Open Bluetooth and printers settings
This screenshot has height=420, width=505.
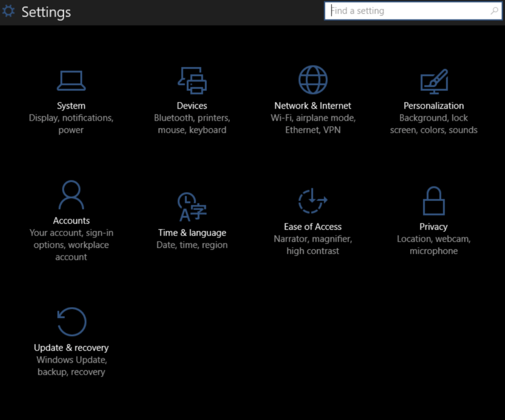(192, 118)
